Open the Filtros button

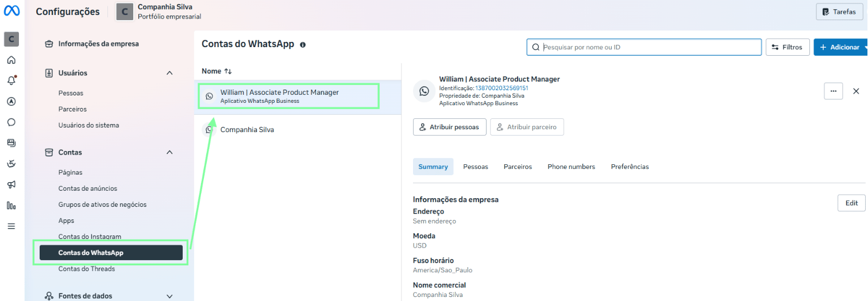coord(788,47)
